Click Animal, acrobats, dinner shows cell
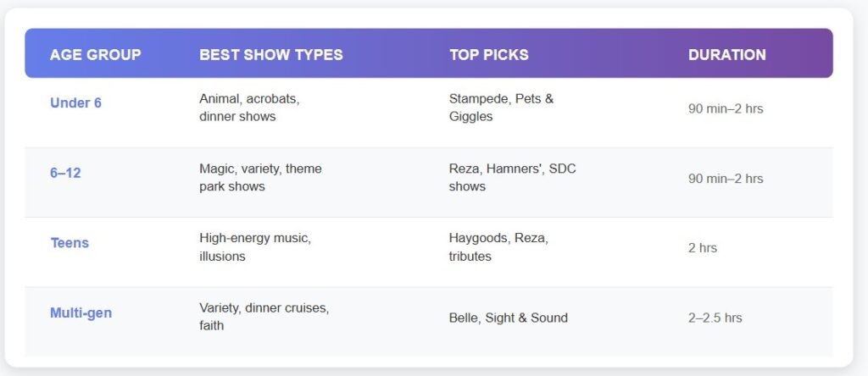Screen dimensions: 868x376 (x=249, y=108)
